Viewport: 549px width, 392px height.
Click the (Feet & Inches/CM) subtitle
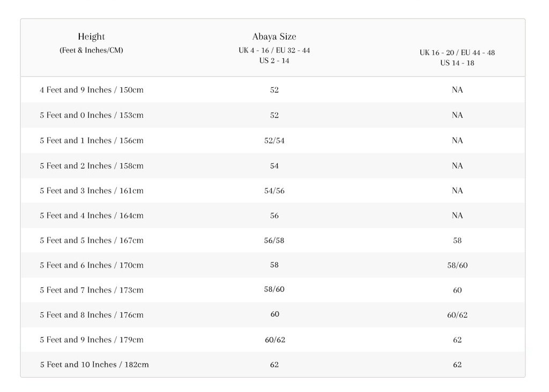91,50
